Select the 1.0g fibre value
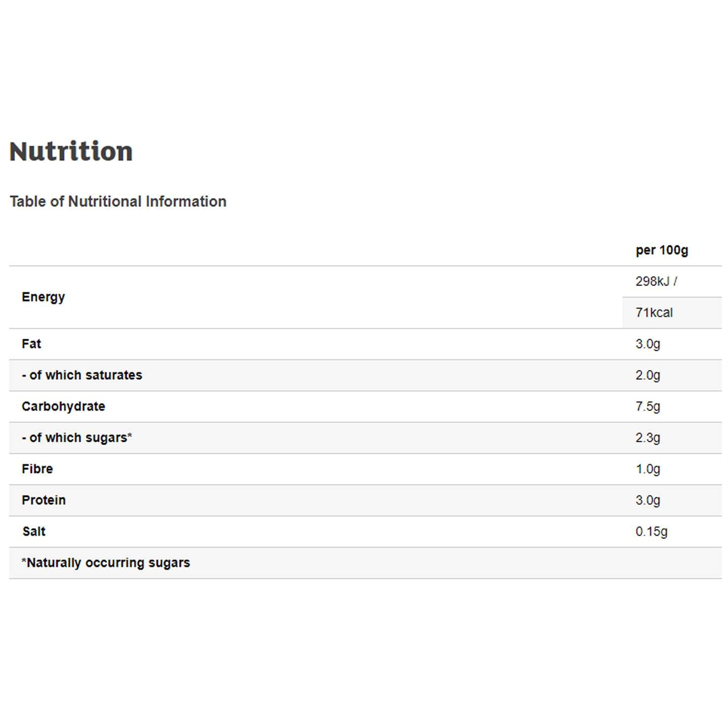This screenshot has height=728, width=728. (648, 469)
